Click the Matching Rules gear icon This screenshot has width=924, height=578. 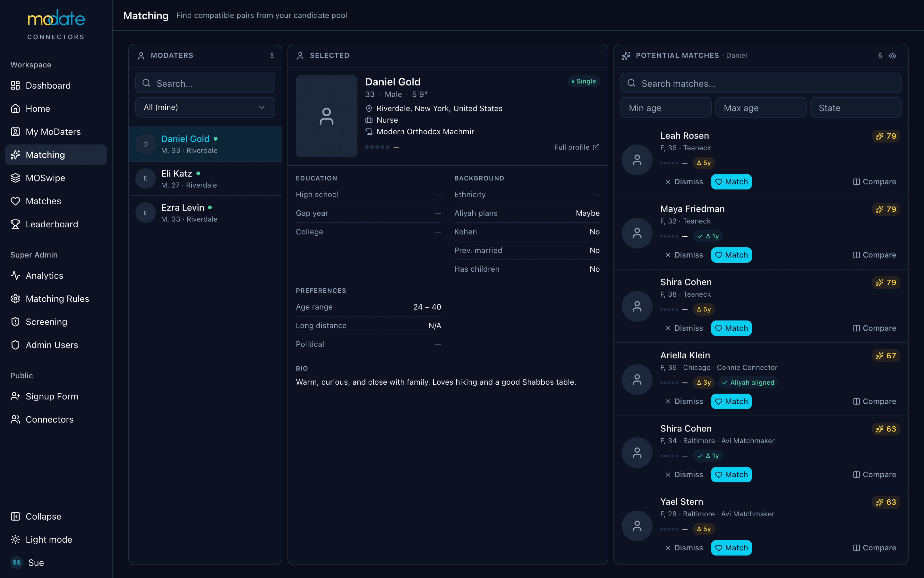15,299
